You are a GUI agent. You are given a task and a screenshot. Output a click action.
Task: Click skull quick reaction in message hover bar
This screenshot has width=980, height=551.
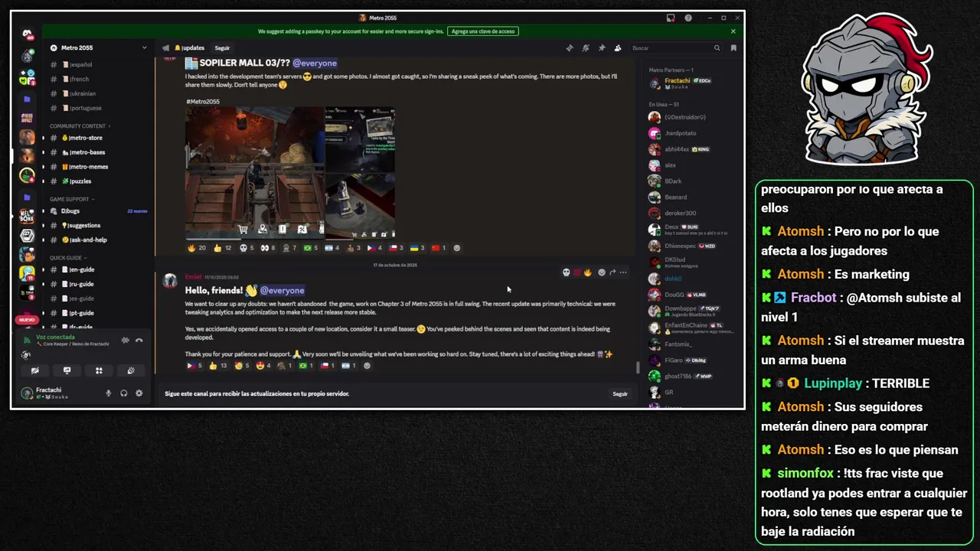[x=567, y=272]
